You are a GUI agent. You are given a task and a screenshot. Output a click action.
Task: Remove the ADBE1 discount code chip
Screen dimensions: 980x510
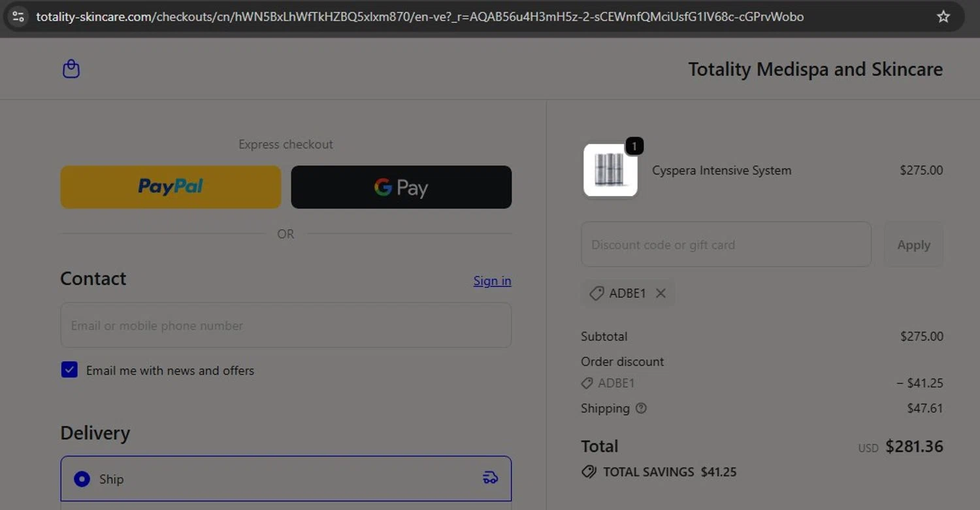661,293
